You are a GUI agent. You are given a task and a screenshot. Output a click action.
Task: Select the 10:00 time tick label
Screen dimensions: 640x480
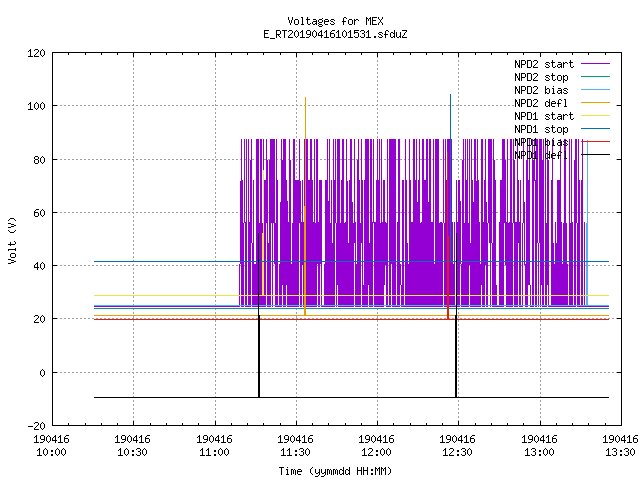(x=51, y=446)
